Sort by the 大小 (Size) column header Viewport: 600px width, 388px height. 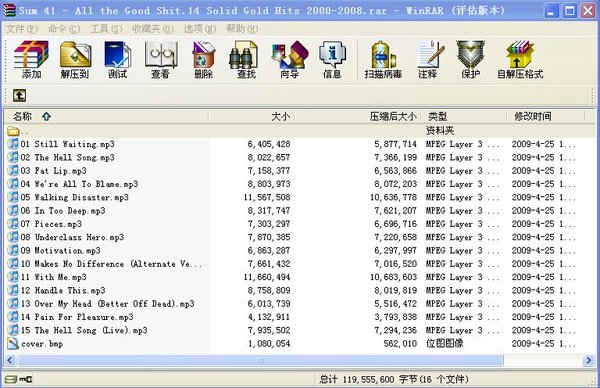tap(251, 116)
